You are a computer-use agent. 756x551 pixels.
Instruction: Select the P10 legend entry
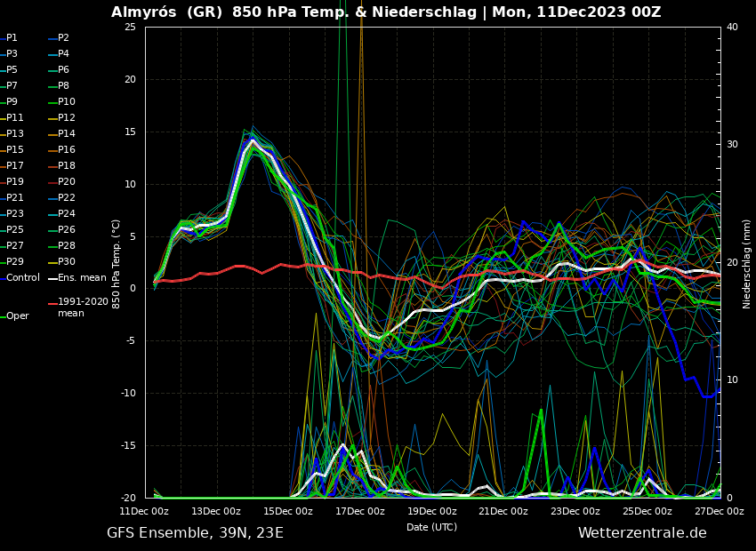pyautogui.click(x=67, y=102)
